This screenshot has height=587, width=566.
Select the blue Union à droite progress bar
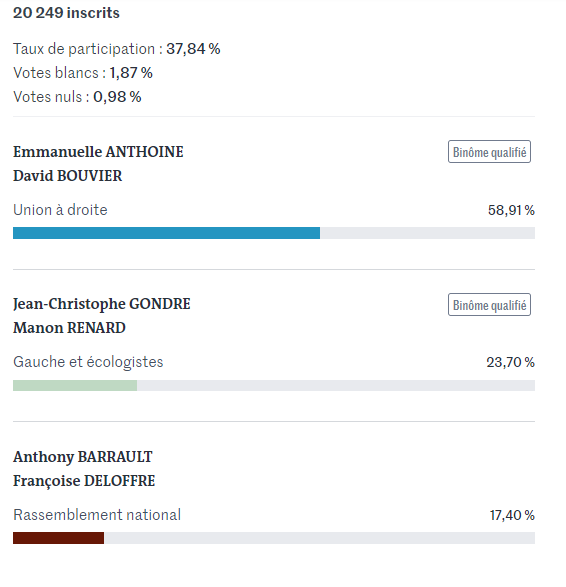[x=166, y=233]
